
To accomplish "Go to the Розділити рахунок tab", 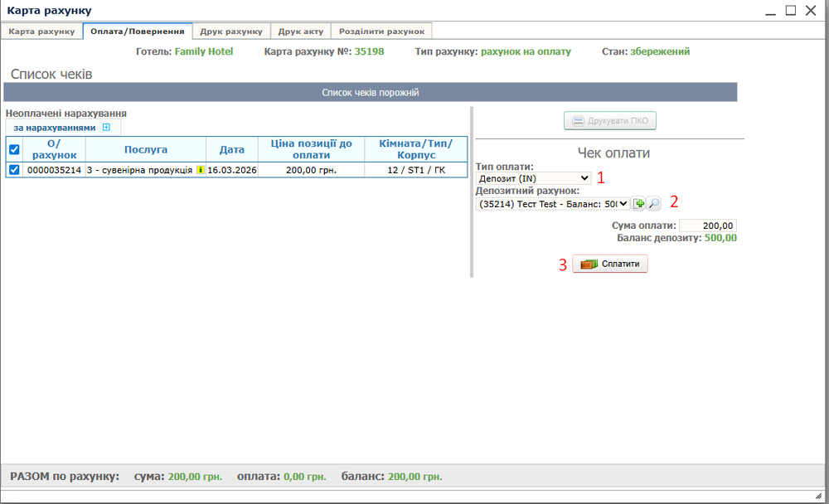I will (381, 31).
